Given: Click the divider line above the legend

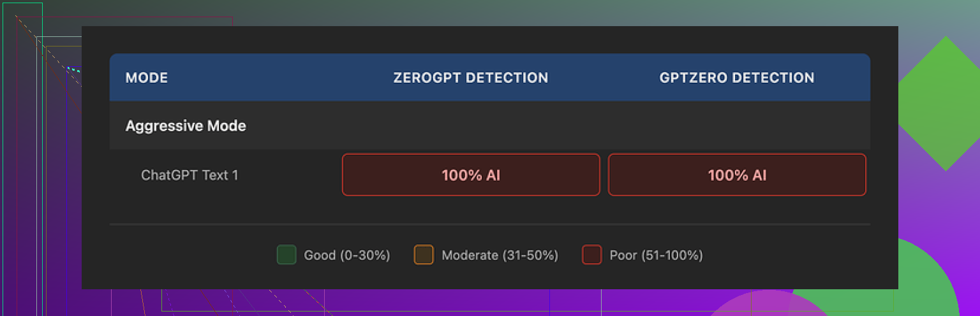Looking at the screenshot, I should point(490,224).
